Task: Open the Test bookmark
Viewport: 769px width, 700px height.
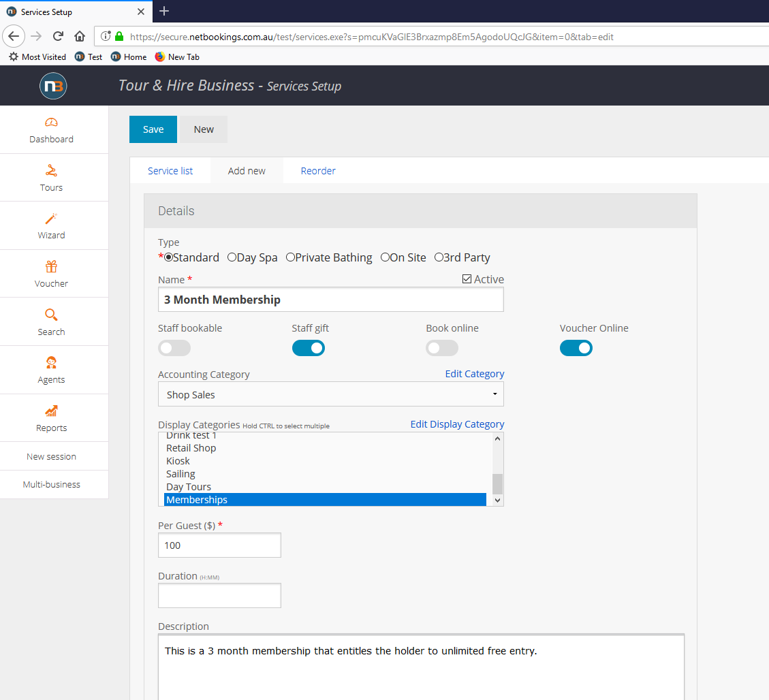Action: 89,57
